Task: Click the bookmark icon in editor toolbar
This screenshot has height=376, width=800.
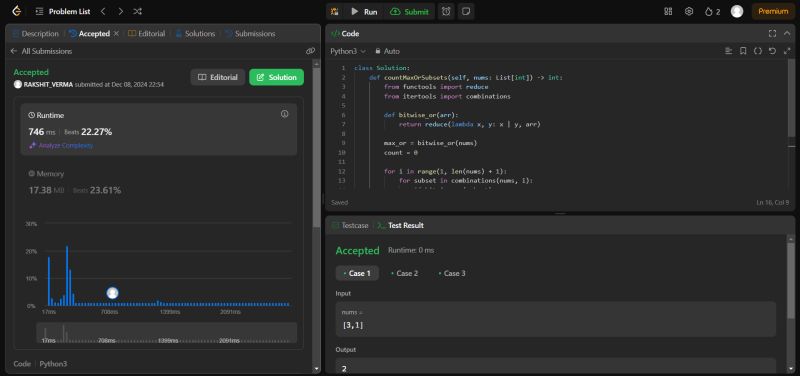Action: (743, 51)
